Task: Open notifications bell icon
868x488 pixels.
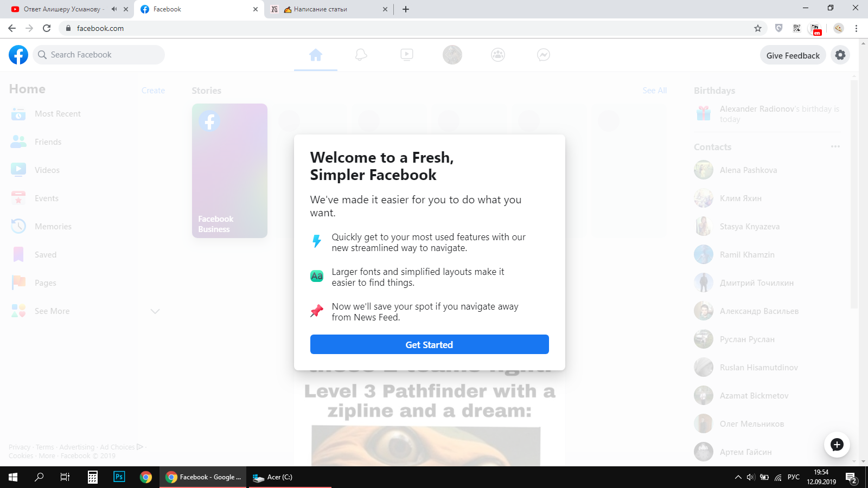Action: [x=361, y=55]
